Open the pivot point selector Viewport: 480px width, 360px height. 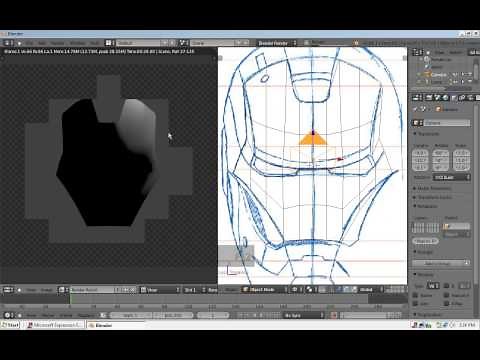tap(310, 290)
